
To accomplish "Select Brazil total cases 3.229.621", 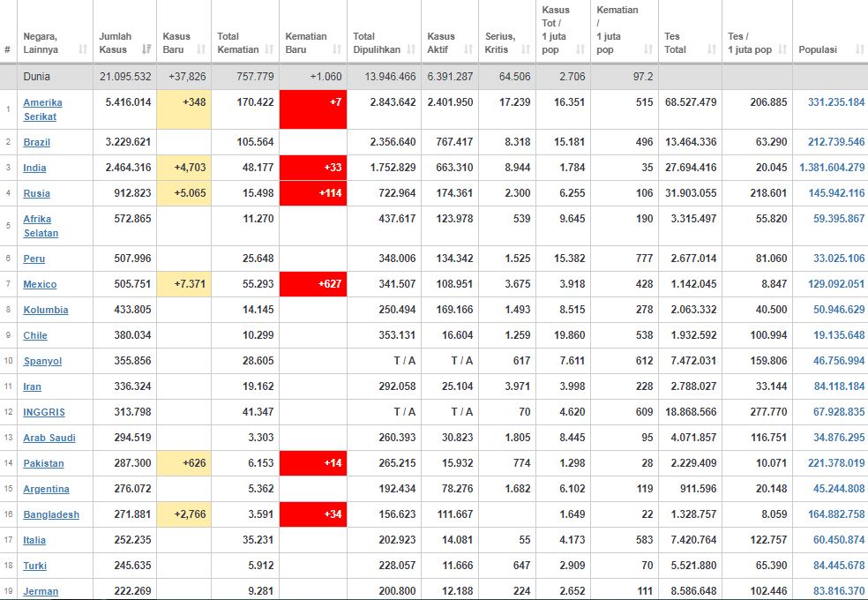I will [128, 142].
